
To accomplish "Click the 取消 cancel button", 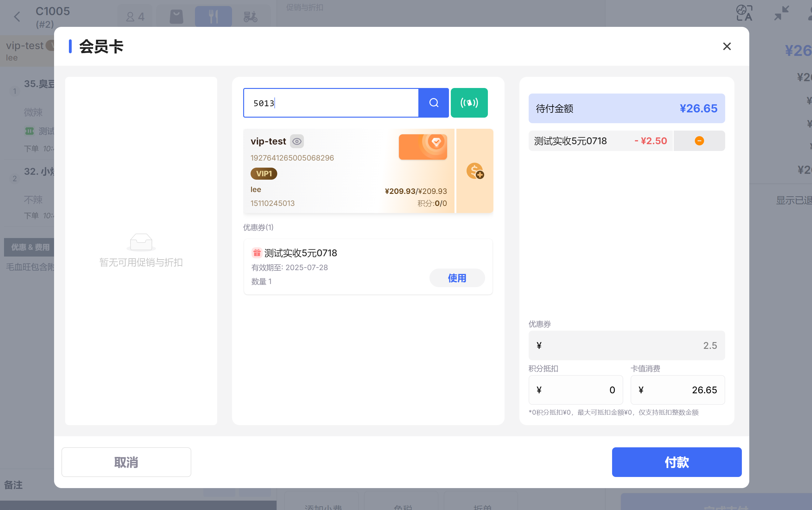I will point(126,462).
